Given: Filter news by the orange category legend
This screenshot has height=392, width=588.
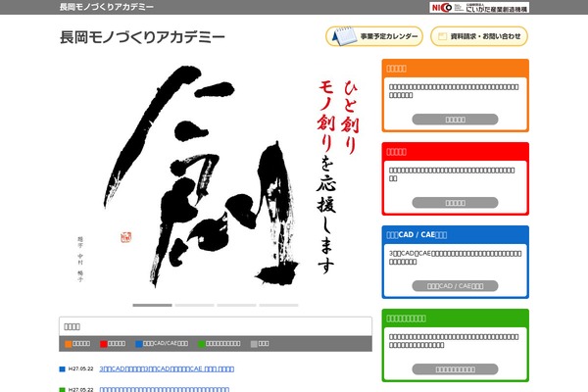Looking at the screenshot, I should coord(77,344).
